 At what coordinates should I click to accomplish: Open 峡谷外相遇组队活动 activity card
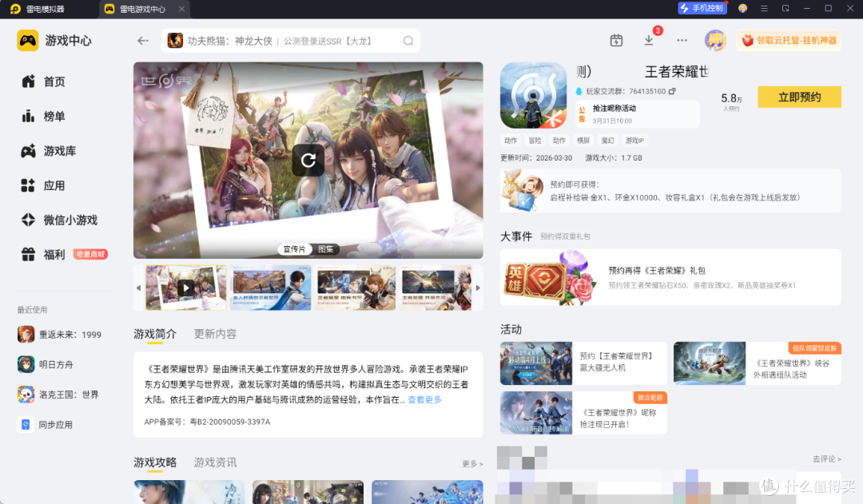(x=758, y=363)
